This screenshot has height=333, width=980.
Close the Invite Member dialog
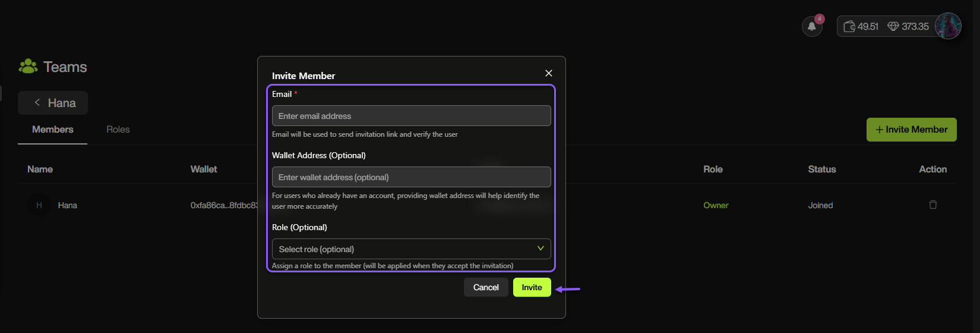[x=548, y=73]
